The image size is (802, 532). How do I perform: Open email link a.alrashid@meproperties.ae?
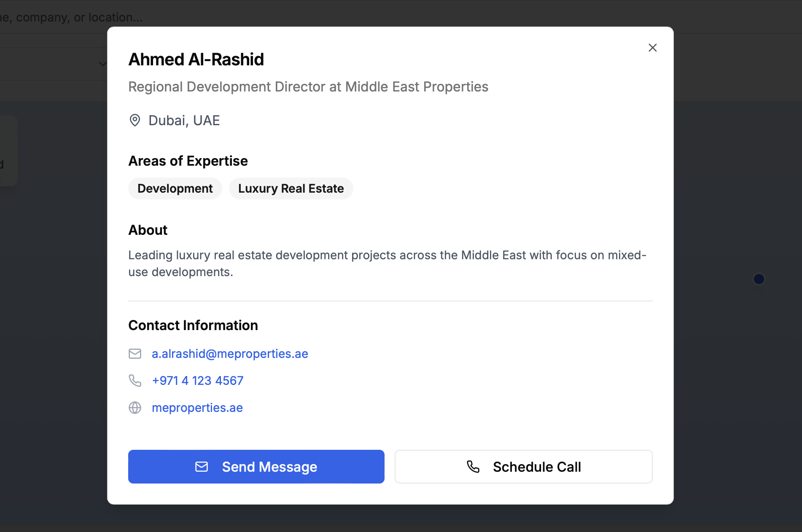[230, 354]
